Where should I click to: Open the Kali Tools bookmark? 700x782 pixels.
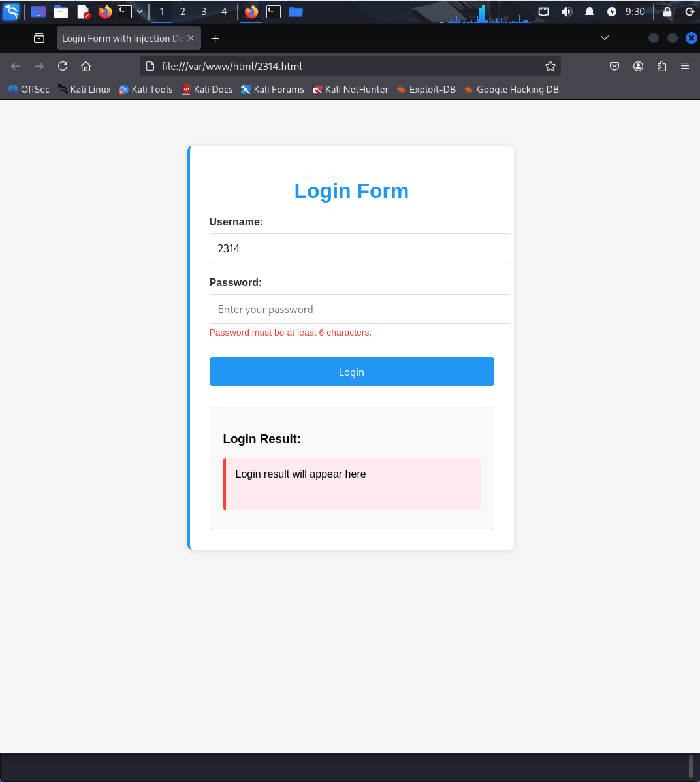pos(146,90)
